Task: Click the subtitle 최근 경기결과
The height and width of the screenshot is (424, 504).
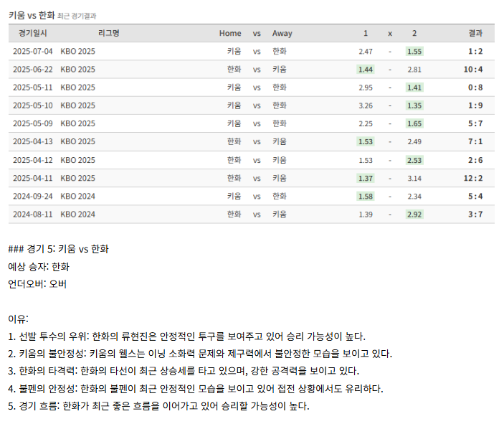Action: pos(77,16)
